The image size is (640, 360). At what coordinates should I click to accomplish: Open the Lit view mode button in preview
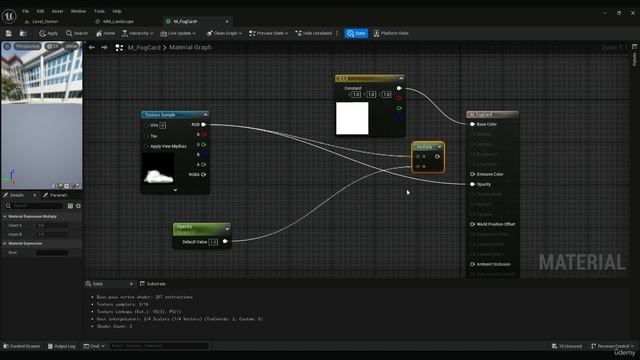coord(53,47)
